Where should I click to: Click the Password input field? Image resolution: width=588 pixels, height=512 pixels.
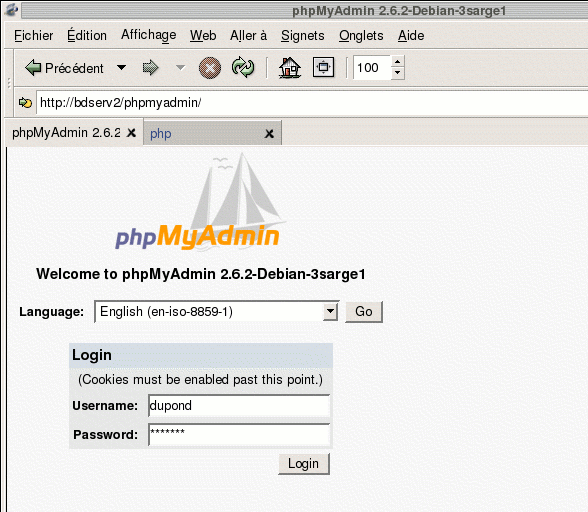click(x=239, y=435)
